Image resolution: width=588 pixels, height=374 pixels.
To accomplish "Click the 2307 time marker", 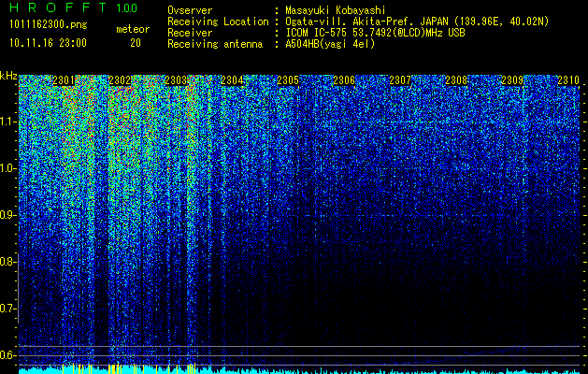I will (x=400, y=80).
